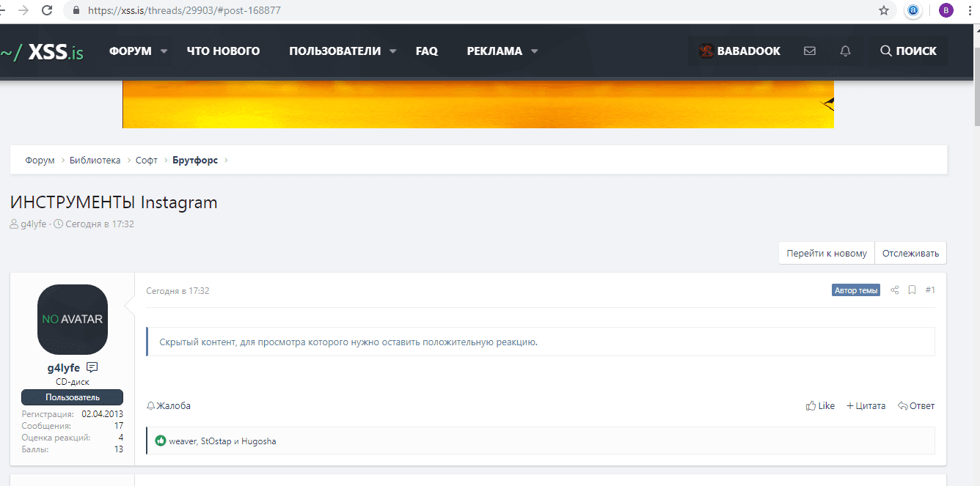This screenshot has height=486, width=980.
Task: Click thread date Сегодня в 17:32 under title
Action: (100, 224)
